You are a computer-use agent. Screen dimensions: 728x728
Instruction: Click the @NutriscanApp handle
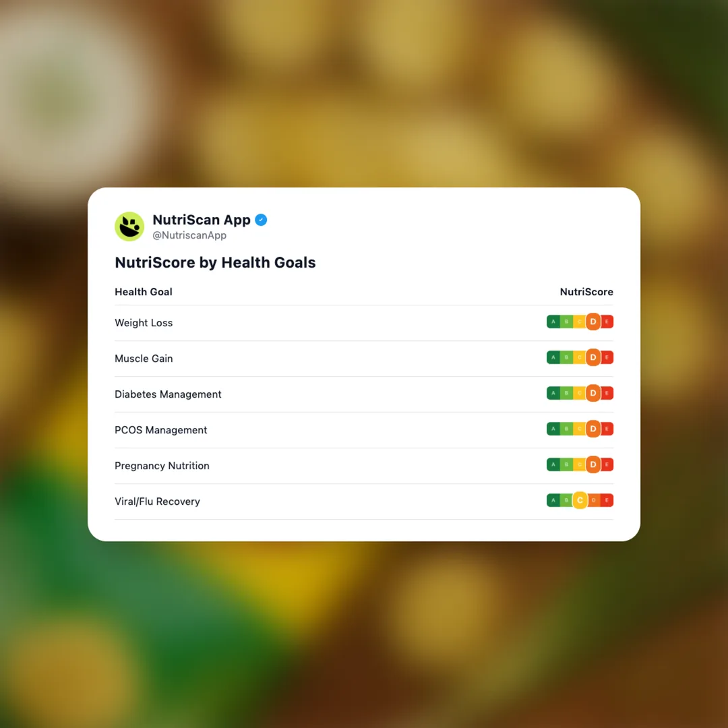pyautogui.click(x=189, y=236)
